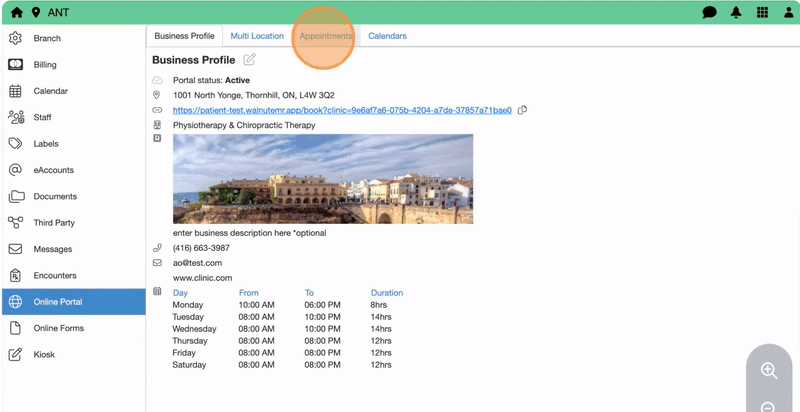Viewport: 800px width, 412px height.
Task: Switch to the Appointments tab
Action: point(326,36)
